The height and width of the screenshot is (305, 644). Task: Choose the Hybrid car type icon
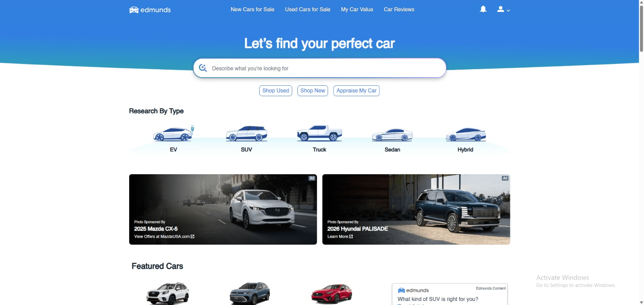pos(466,134)
